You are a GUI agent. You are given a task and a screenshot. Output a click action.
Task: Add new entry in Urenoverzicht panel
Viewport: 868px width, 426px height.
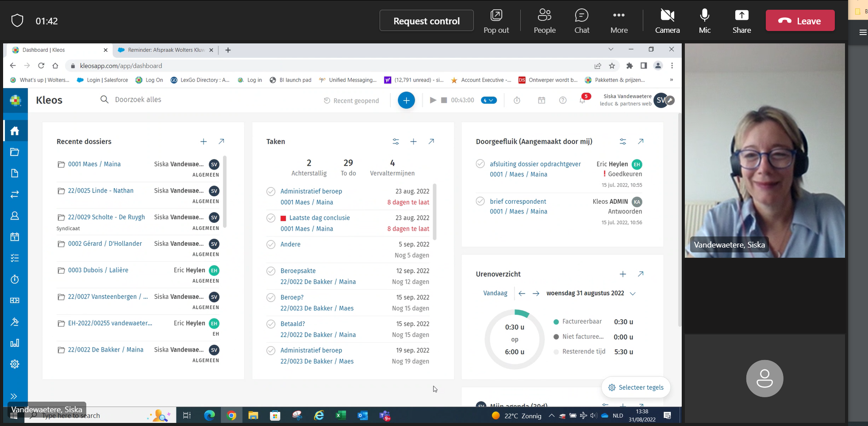[622, 274]
